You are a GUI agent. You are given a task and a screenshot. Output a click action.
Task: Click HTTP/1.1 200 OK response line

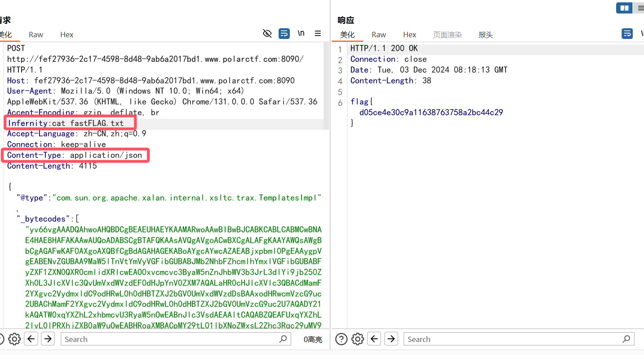click(384, 48)
